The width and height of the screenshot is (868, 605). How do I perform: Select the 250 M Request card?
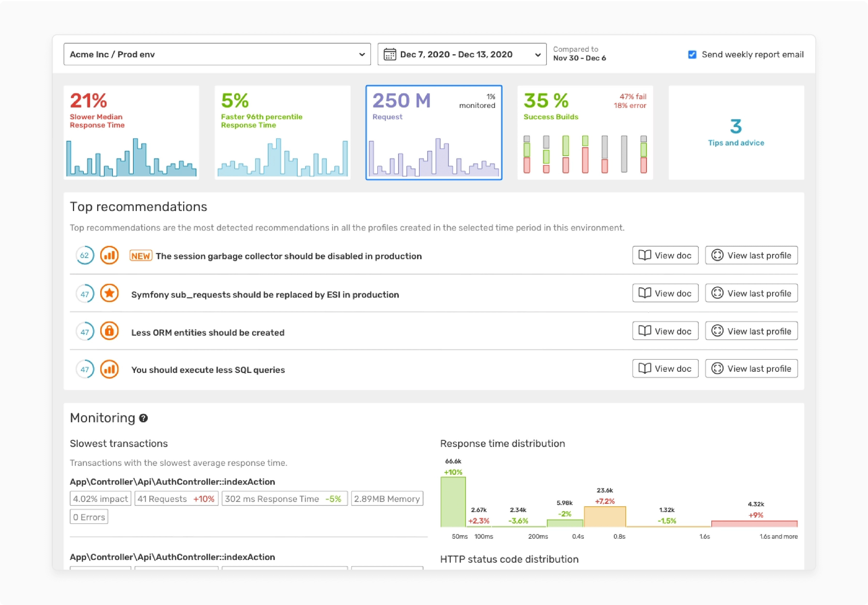tap(434, 133)
